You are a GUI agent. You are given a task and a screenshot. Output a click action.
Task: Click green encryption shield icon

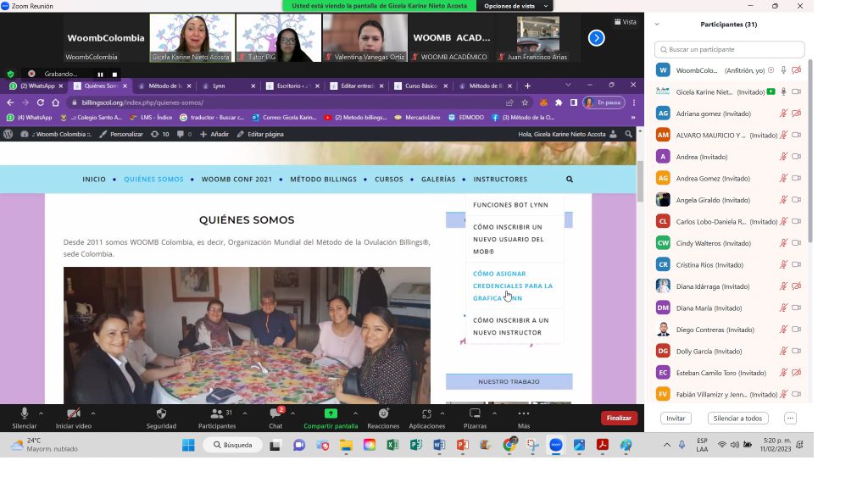pos(10,74)
